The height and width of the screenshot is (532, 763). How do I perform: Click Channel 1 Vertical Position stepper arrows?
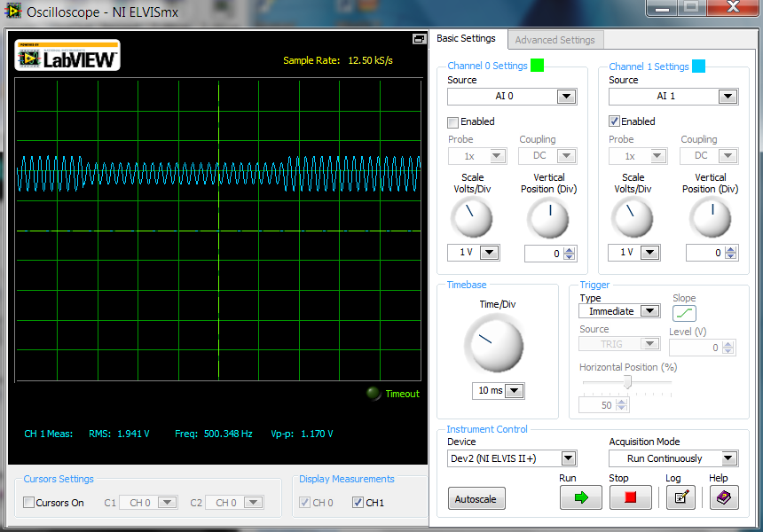pyautogui.click(x=730, y=253)
